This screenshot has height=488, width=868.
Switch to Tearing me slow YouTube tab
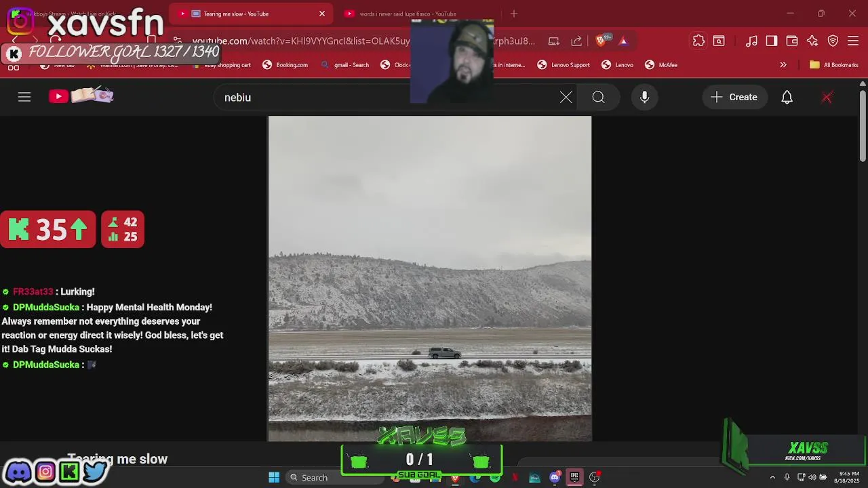251,14
